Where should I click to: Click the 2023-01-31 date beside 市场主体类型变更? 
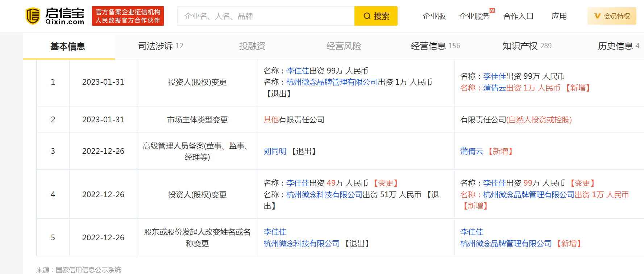(x=103, y=120)
